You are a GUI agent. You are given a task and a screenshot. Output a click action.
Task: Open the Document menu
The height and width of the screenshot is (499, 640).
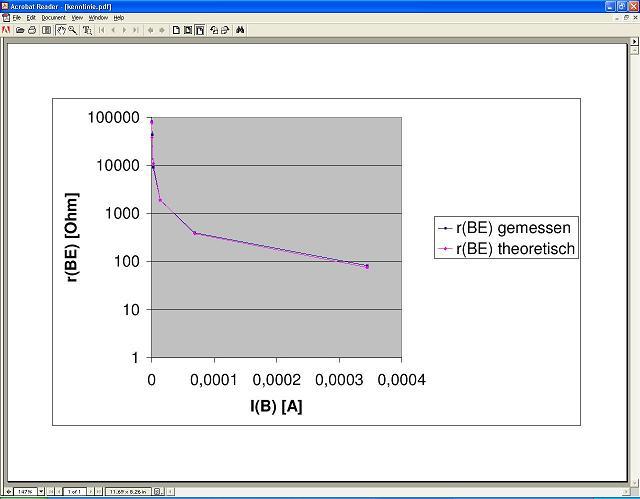53,18
